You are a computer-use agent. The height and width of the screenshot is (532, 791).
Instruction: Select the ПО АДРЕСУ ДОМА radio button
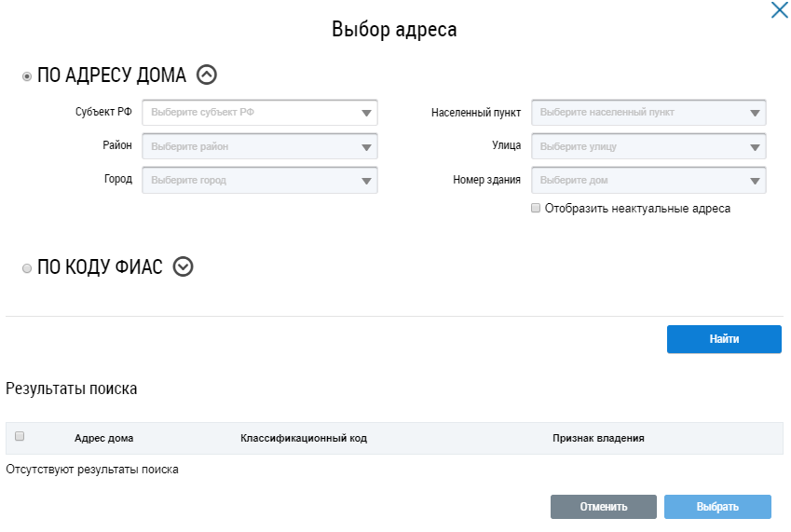coord(27,76)
